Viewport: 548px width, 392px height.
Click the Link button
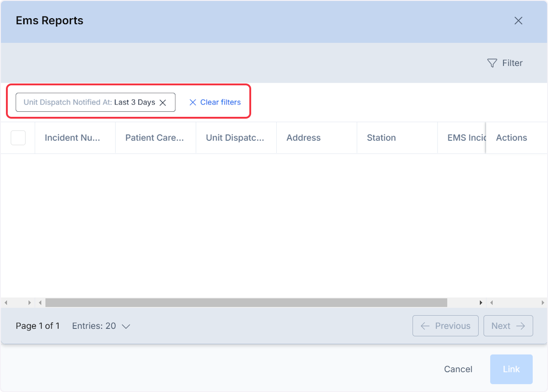[x=511, y=369]
